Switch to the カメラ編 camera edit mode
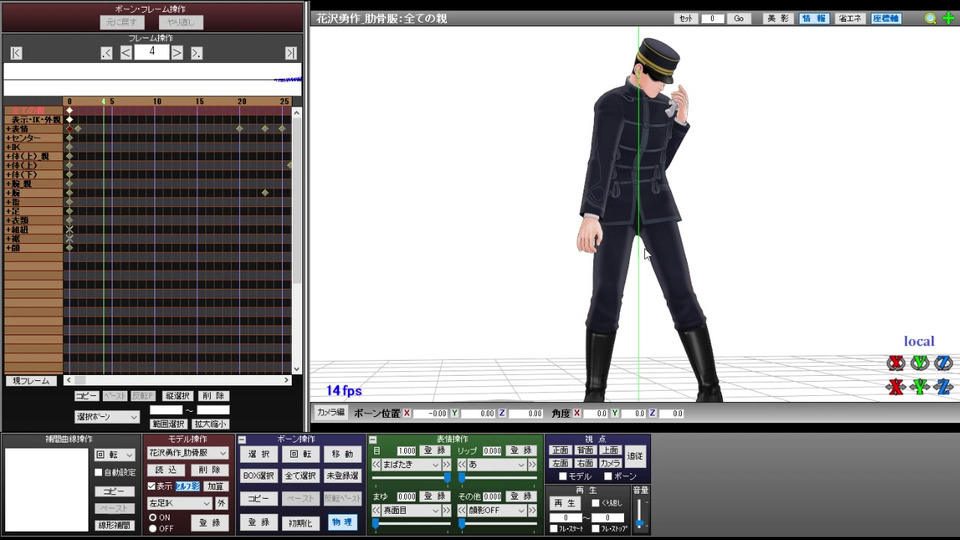The image size is (960, 540). pyautogui.click(x=331, y=413)
